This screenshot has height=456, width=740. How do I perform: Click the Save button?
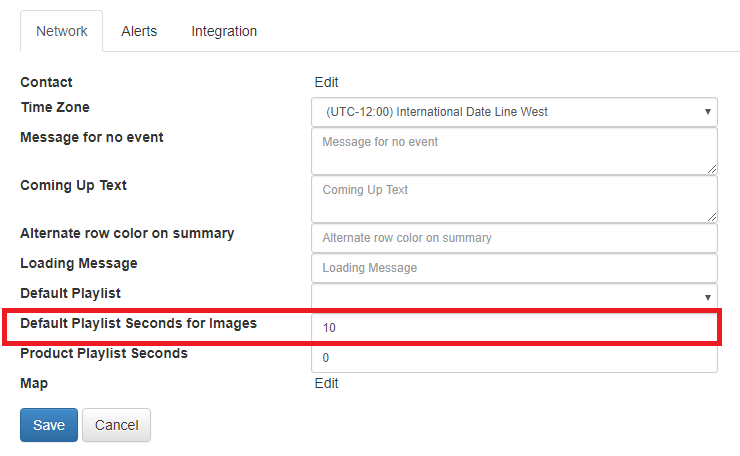pos(49,425)
